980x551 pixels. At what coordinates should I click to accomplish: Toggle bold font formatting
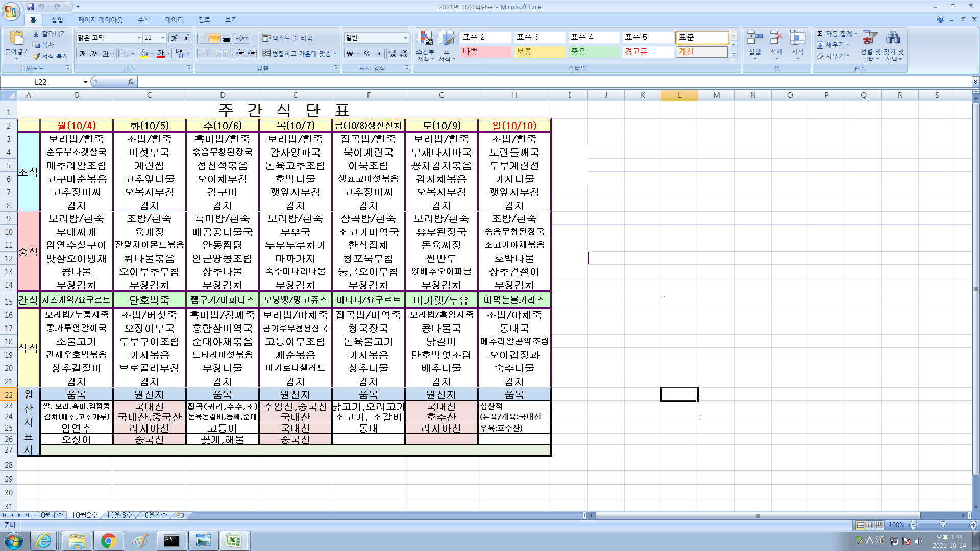82,53
